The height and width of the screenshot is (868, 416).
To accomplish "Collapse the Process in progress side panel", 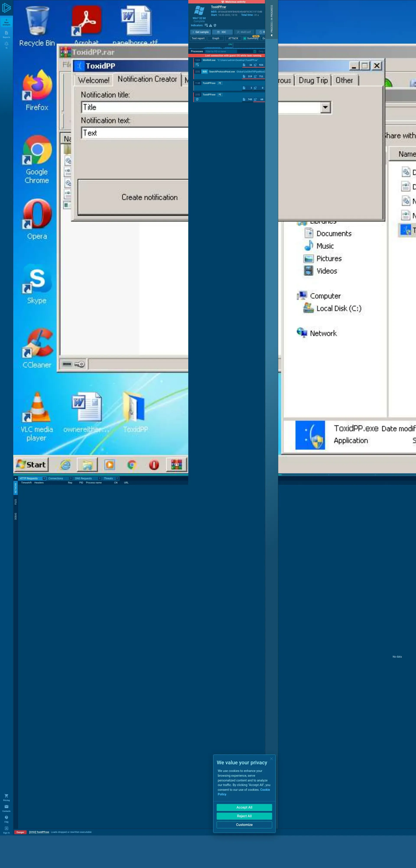I will 272,35.
